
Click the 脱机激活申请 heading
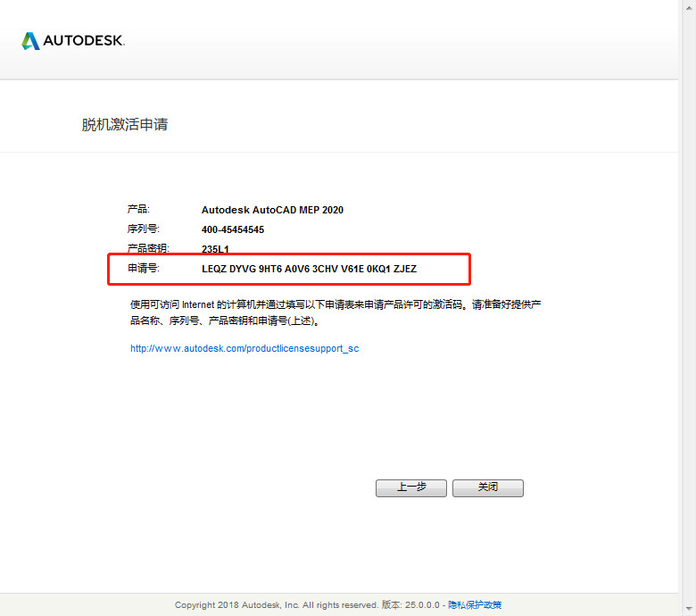click(125, 124)
